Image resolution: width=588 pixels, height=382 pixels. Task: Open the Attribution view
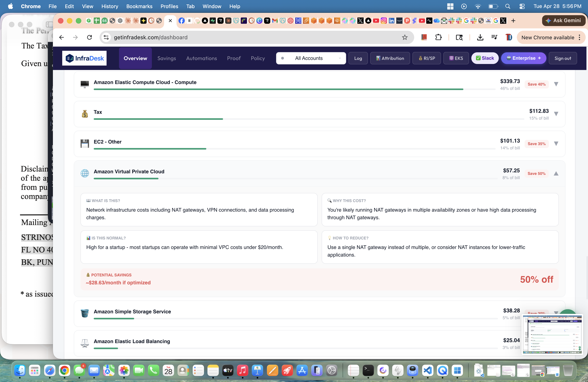pos(390,58)
